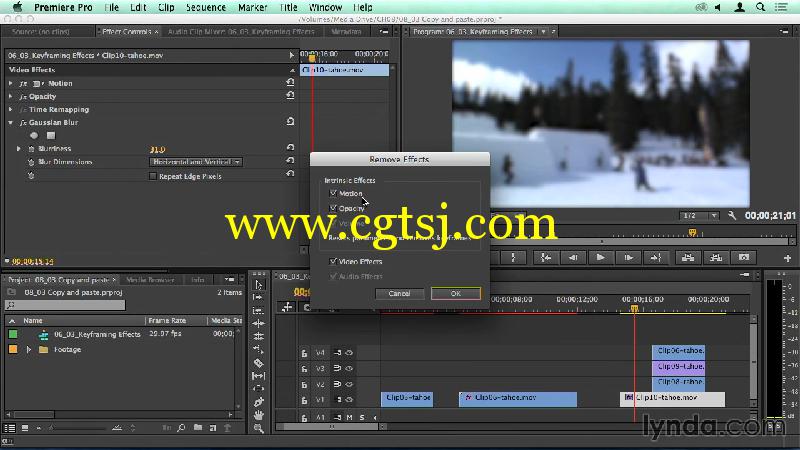Select the Selection tool in Tools panel
Viewport: 800px width, 450px height.
click(x=259, y=285)
